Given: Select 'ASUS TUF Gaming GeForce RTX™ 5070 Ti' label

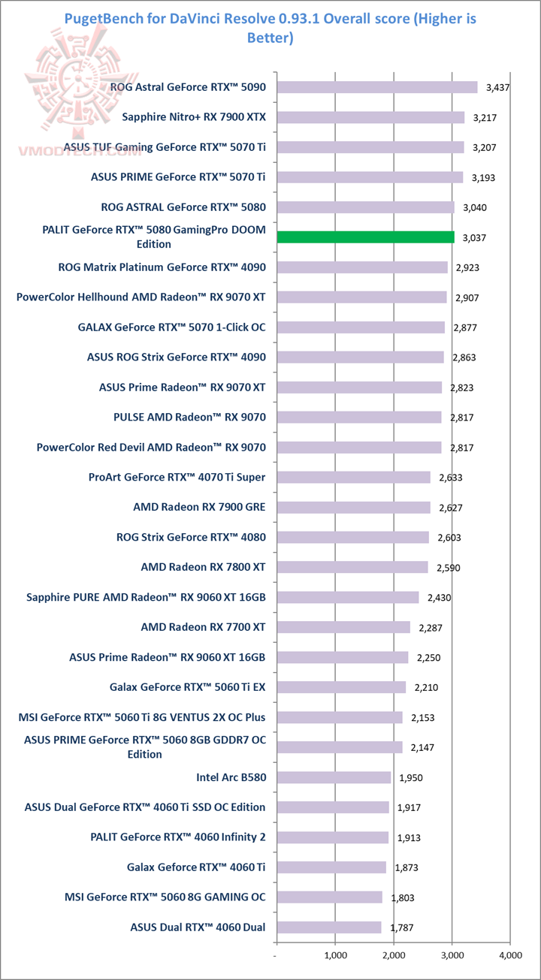Looking at the screenshot, I should pos(165,147).
